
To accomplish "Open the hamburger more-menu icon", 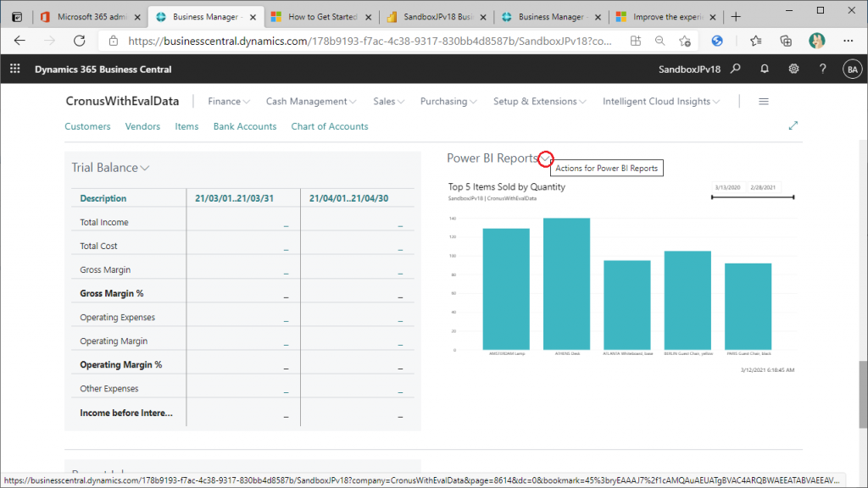I will 764,102.
